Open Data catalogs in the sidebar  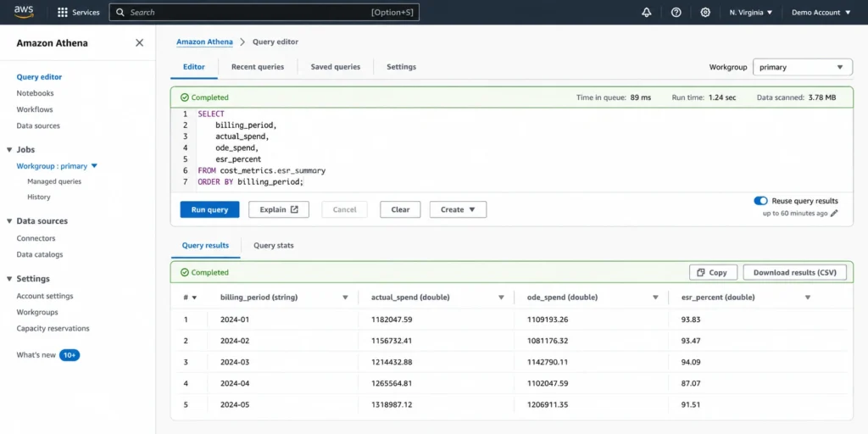pyautogui.click(x=40, y=254)
